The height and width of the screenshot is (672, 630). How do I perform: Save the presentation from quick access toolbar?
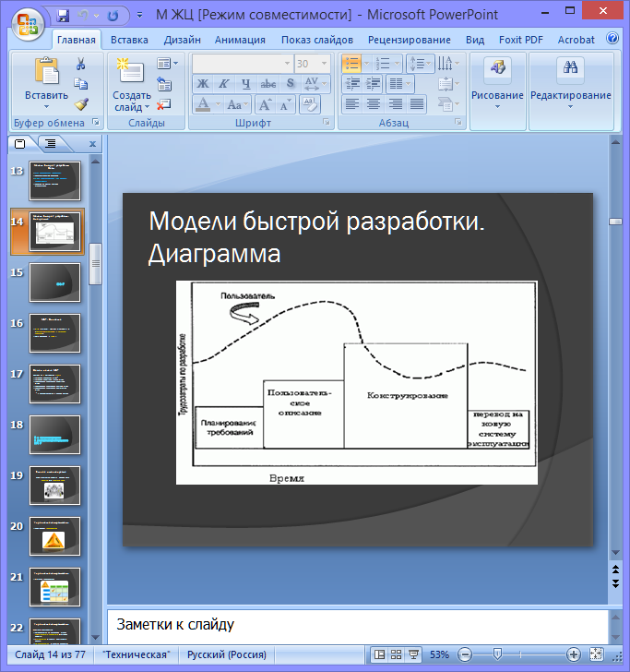[64, 16]
